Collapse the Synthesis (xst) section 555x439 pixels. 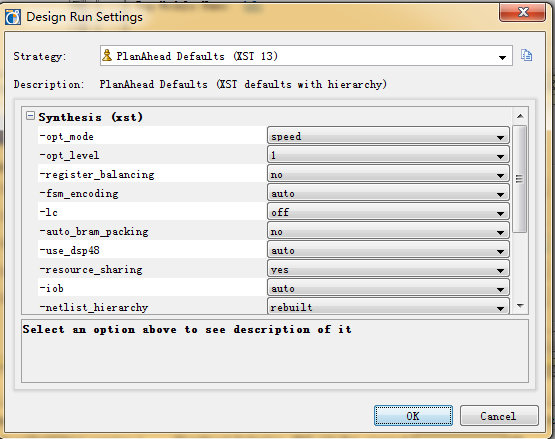pyautogui.click(x=30, y=115)
